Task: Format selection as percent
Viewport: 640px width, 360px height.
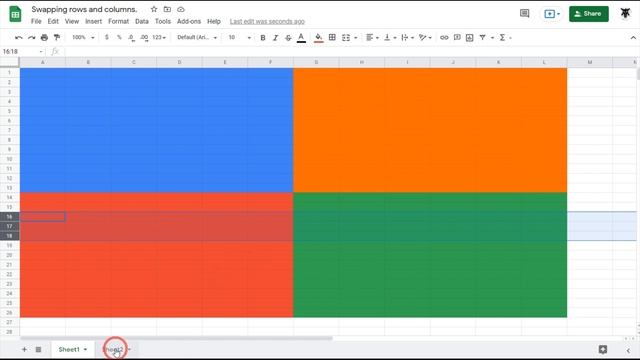Action: pos(119,38)
